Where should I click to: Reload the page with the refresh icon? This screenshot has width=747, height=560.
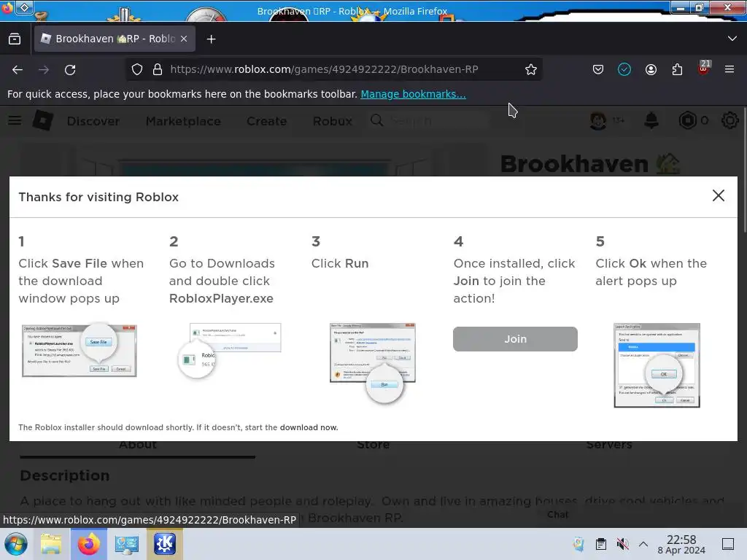(x=70, y=69)
